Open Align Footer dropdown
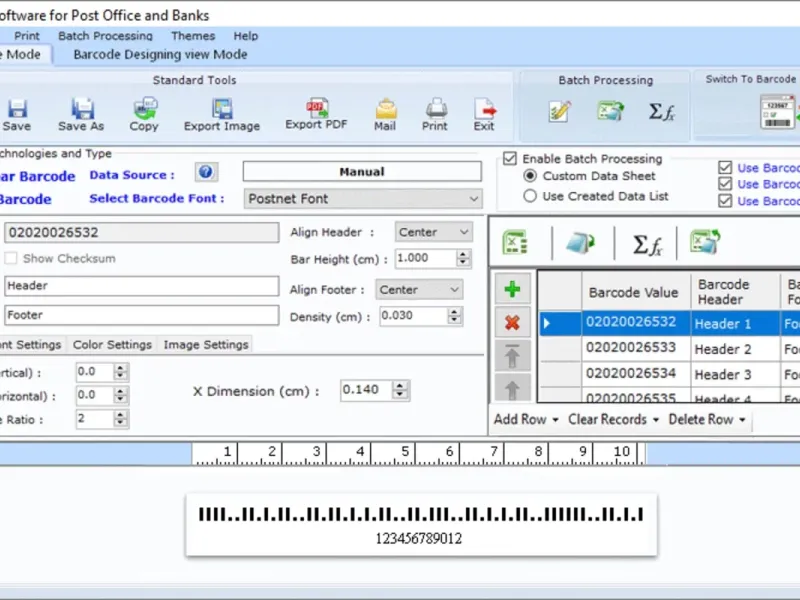Viewport: 800px width, 600px height. [x=419, y=290]
